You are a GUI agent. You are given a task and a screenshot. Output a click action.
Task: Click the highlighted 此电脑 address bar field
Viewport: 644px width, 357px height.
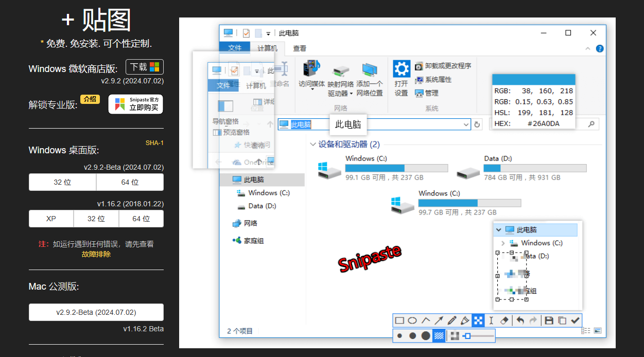point(301,124)
